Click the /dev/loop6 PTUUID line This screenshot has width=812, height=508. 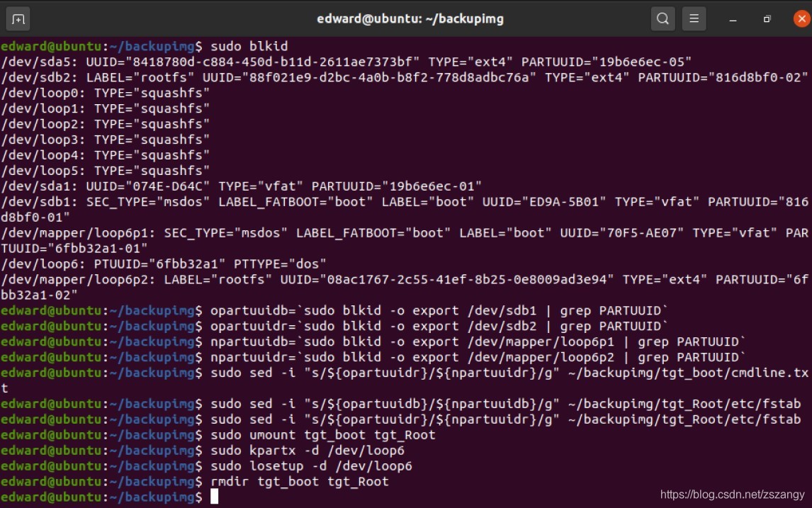(x=164, y=264)
